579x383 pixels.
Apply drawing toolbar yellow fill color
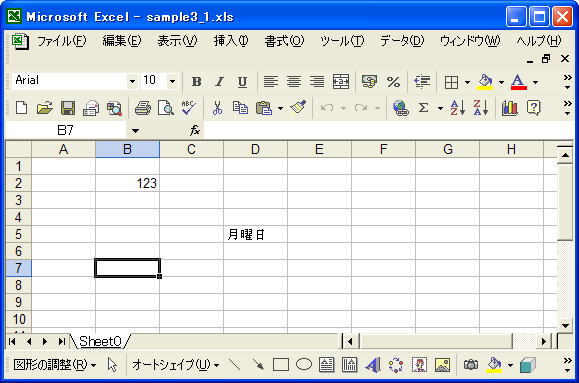point(494,365)
